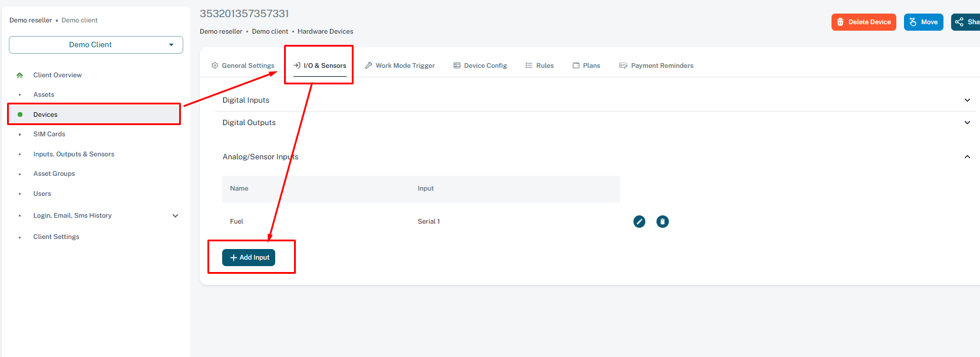Click the list icon on Rules tab

(529, 65)
